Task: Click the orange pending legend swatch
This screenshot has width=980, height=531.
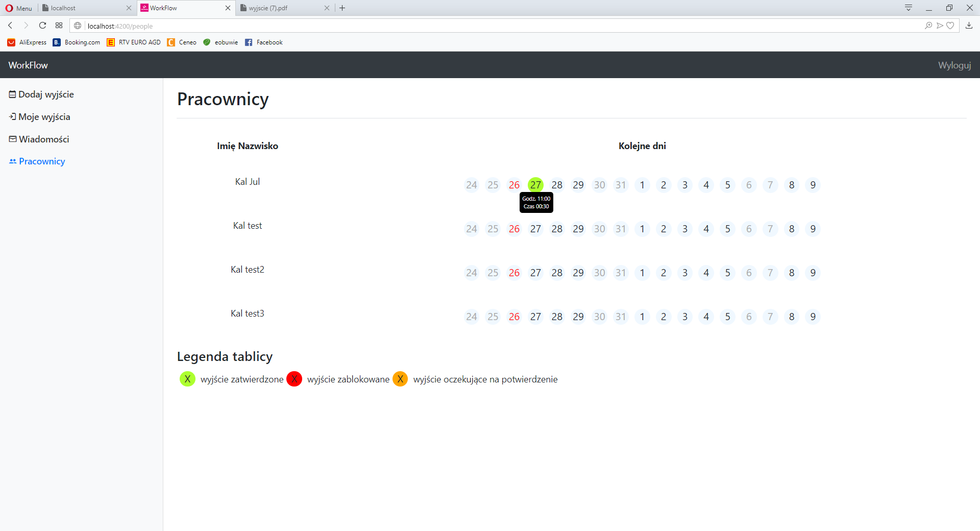Action: tap(400, 379)
